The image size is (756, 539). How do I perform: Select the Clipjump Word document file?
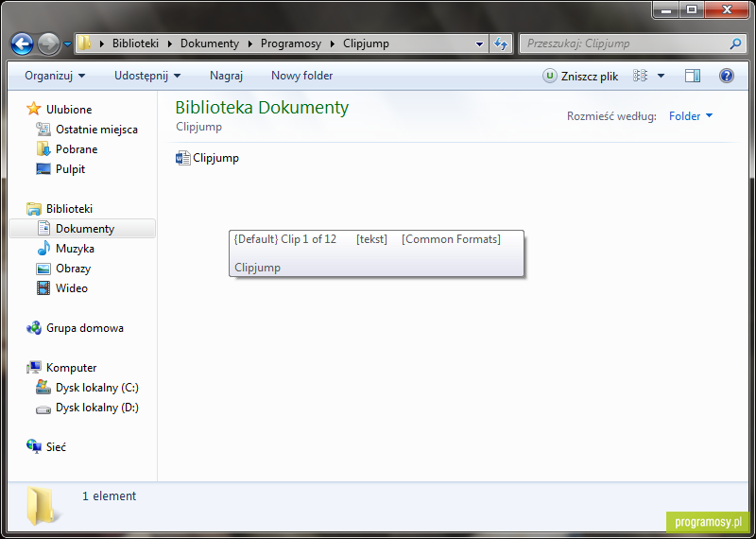[207, 158]
